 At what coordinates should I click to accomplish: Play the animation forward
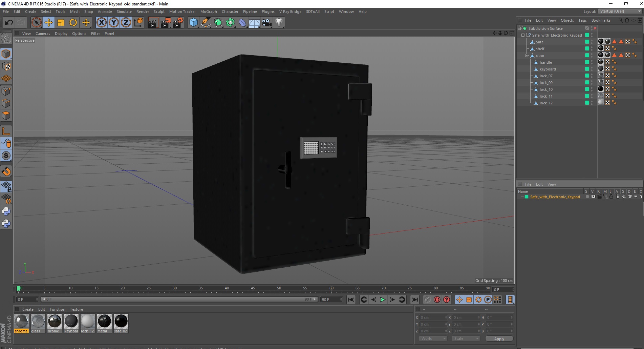coord(383,300)
